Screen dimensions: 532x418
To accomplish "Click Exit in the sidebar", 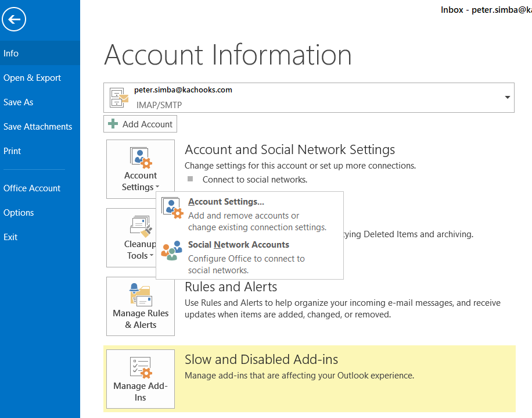I will point(40,237).
